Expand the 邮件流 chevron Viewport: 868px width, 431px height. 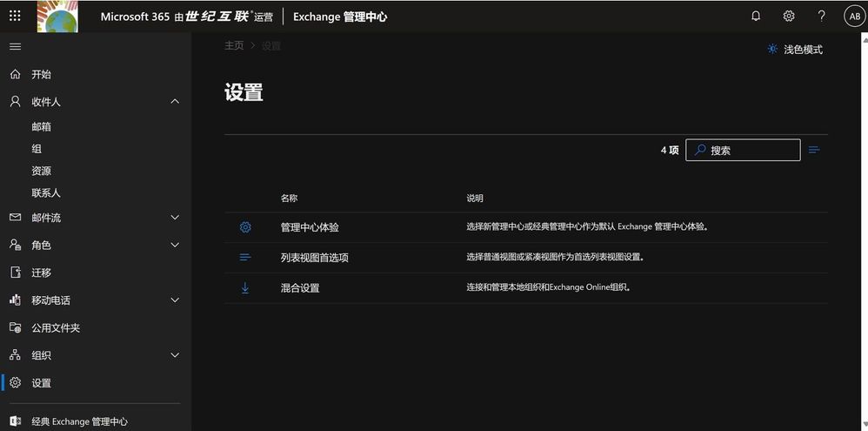tap(175, 217)
